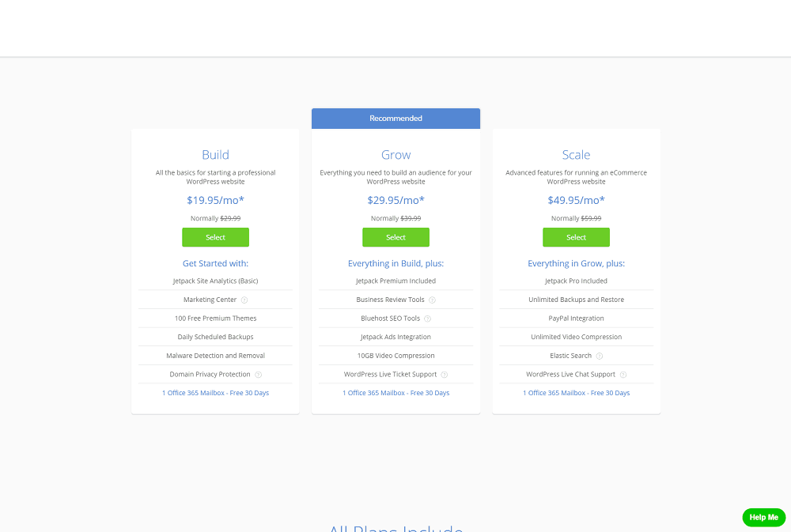Open the Bluehost SEO Tools help icon

[428, 319]
